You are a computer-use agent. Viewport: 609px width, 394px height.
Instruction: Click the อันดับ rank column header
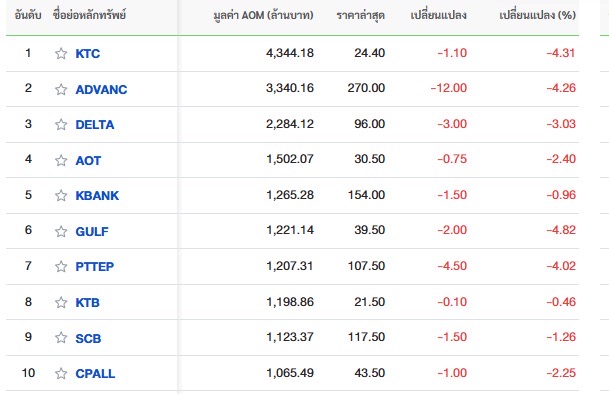(x=28, y=16)
